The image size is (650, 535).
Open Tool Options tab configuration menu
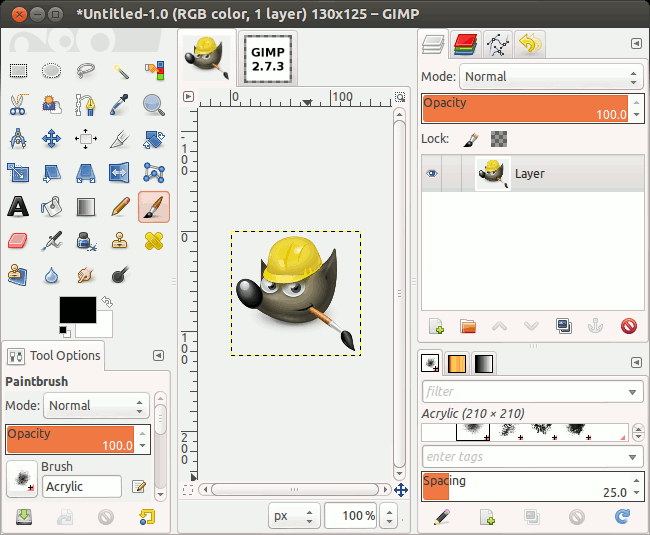pos(158,356)
